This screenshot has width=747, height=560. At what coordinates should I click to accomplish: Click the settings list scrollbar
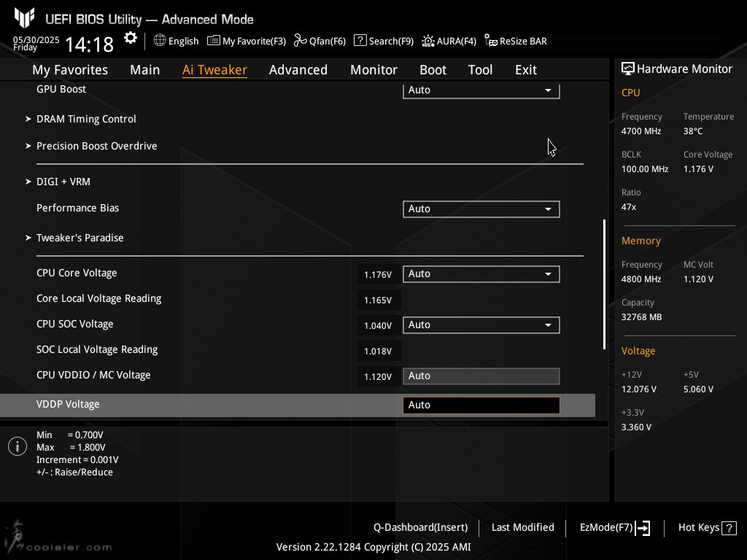[x=604, y=284]
